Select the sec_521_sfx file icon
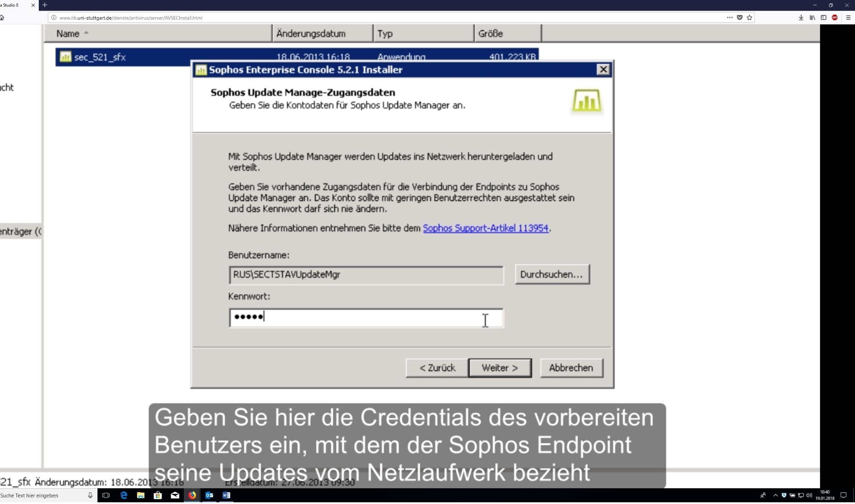Viewport: 855px width, 504px height. [65, 57]
